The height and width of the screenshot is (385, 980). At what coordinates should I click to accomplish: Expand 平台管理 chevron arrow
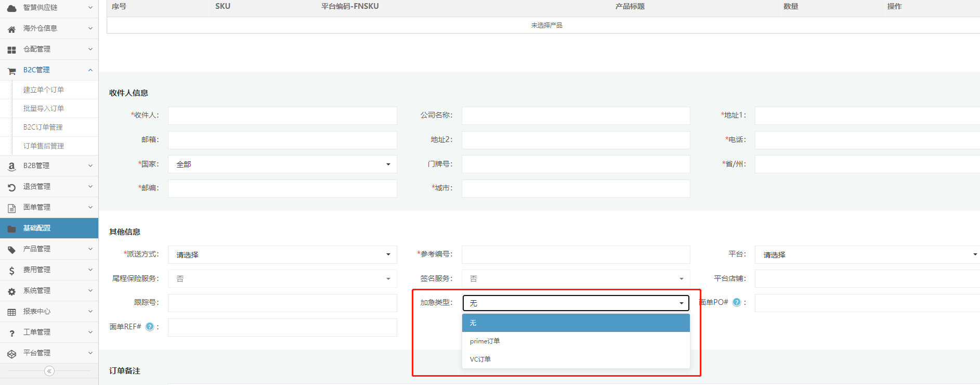90,353
